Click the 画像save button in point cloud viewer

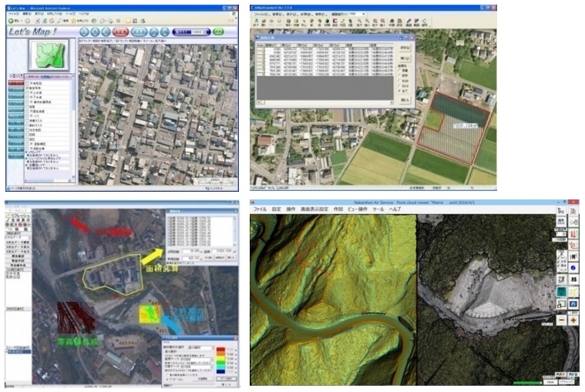(561, 221)
